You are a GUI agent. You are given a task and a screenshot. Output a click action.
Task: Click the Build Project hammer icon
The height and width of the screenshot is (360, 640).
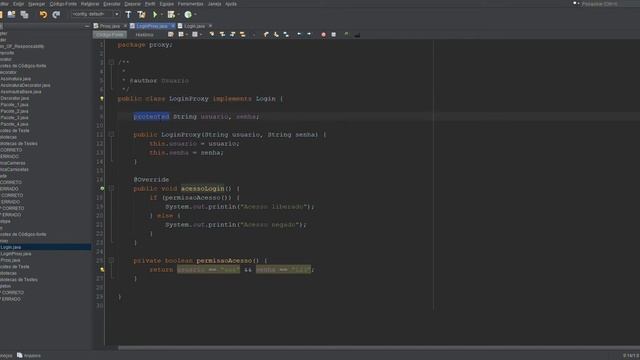128,15
